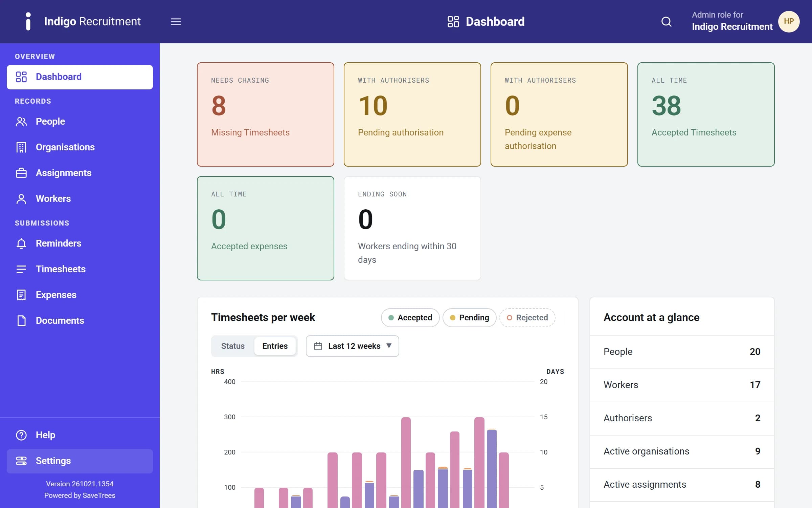Open the Pending authorisation card
Viewport: 812px width, 508px height.
point(412,114)
